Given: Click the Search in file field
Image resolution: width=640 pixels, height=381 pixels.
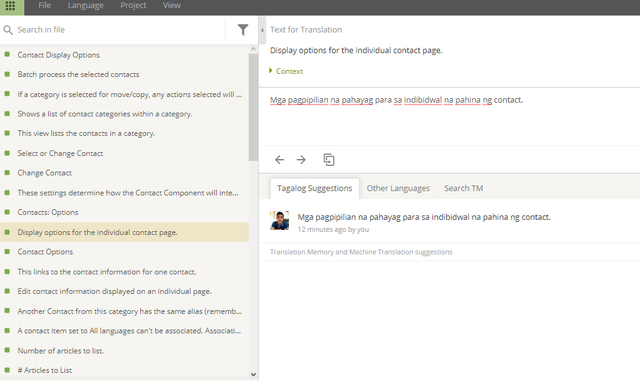Looking at the screenshot, I should point(118,30).
